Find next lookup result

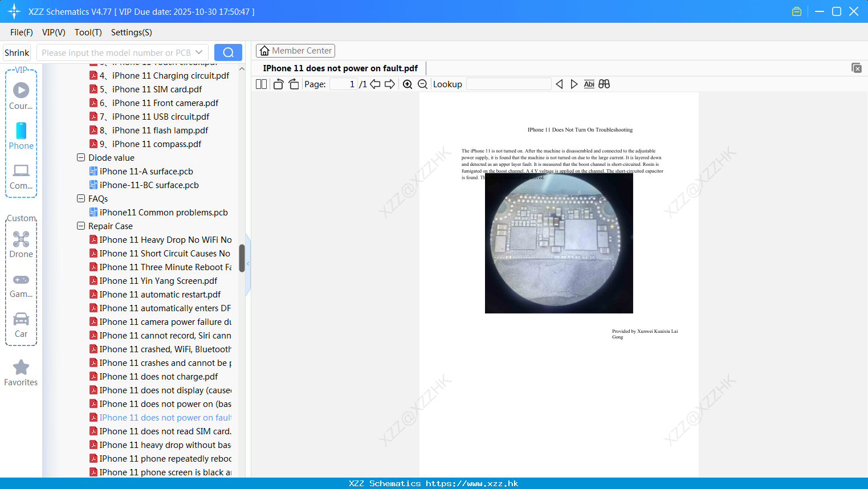(x=574, y=84)
